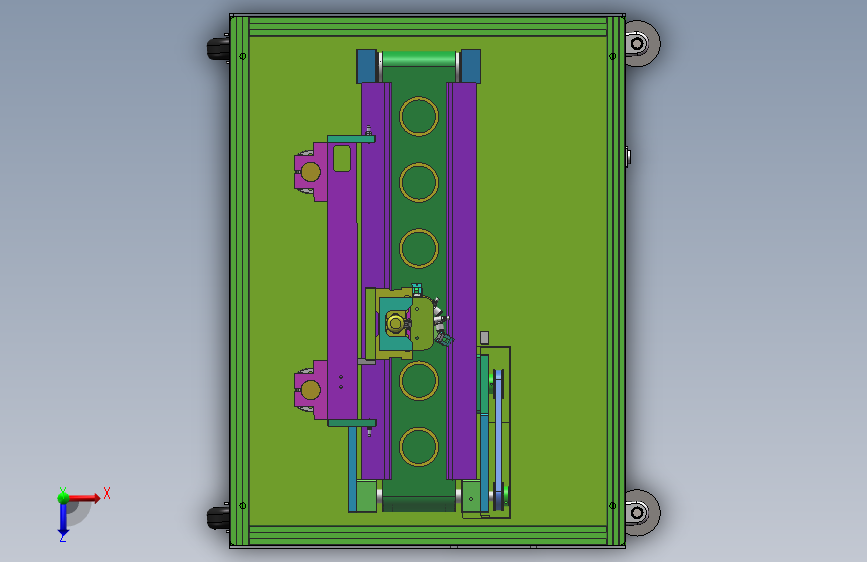This screenshot has height=562, width=867.
Task: Pick the topmost yellow ring on the conveyor belt
Action: coord(419,116)
